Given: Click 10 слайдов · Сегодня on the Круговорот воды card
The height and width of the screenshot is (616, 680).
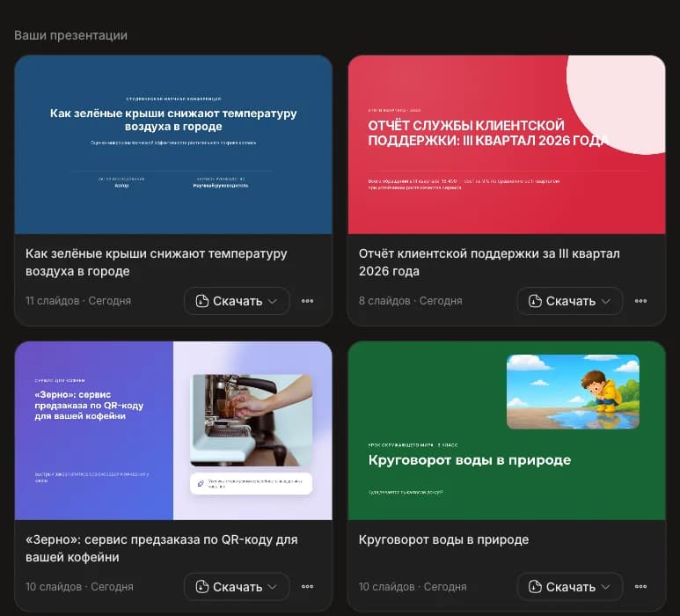Looking at the screenshot, I should 413,586.
